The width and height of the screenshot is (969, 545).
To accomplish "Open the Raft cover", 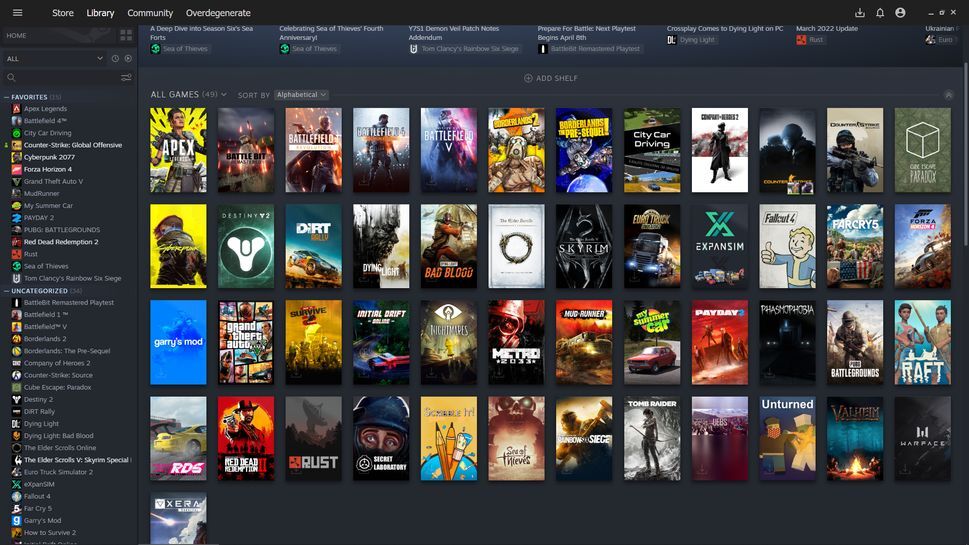I will 923,342.
